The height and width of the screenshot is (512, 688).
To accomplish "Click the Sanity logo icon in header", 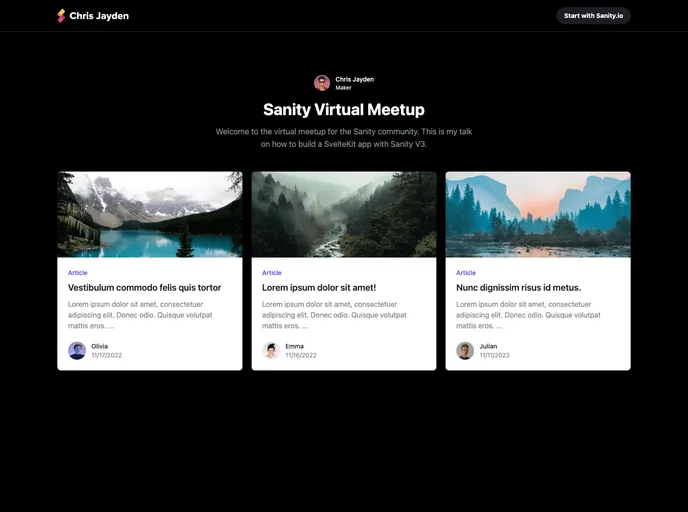I will click(61, 16).
